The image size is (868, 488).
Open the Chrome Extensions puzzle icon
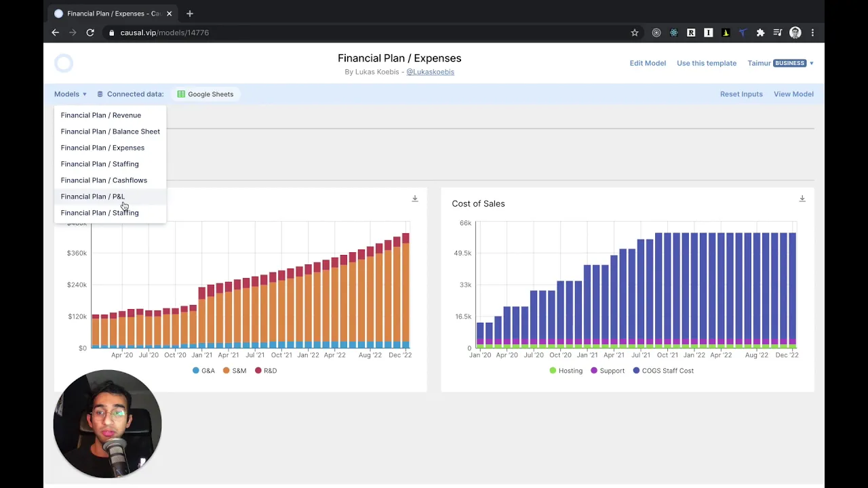[760, 33]
